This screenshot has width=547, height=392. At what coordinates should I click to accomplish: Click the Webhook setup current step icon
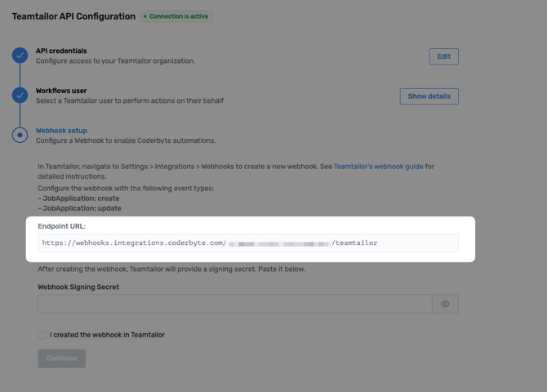click(20, 135)
